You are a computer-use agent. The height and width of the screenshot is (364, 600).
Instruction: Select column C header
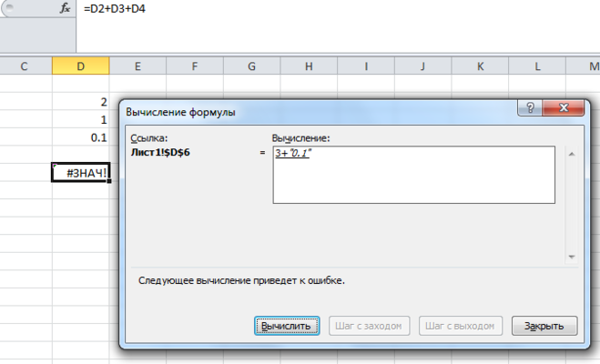25,66
